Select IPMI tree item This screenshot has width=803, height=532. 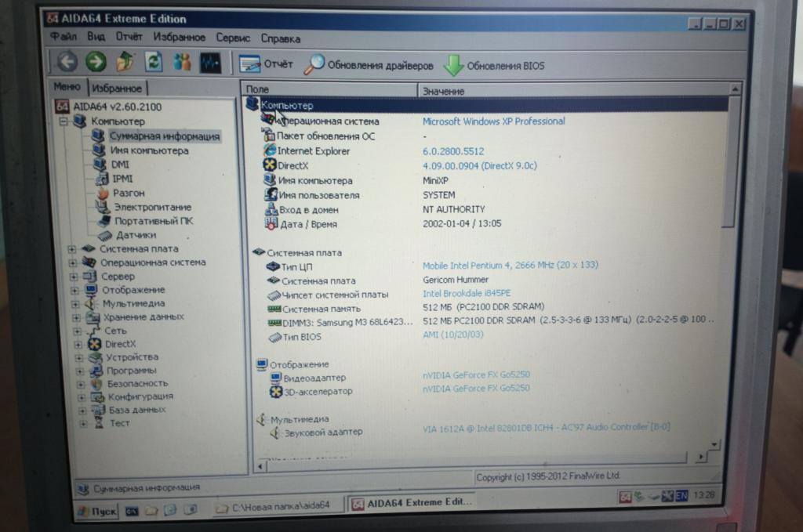[x=122, y=179]
